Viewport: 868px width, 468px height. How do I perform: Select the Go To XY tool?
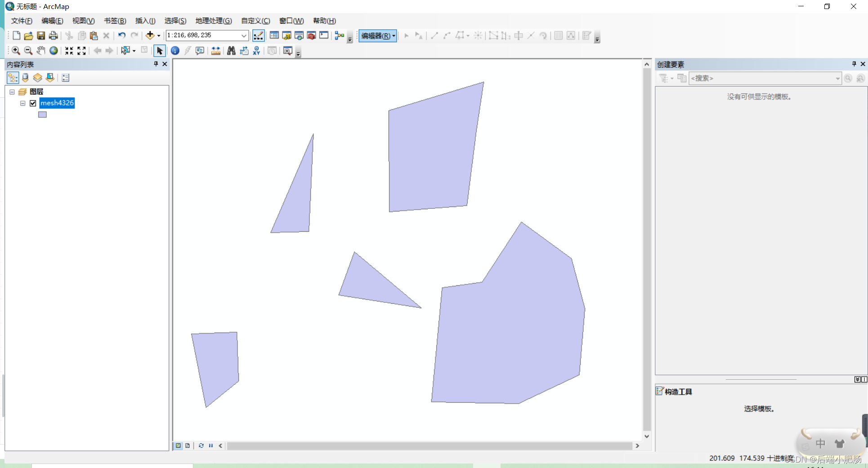(256, 51)
